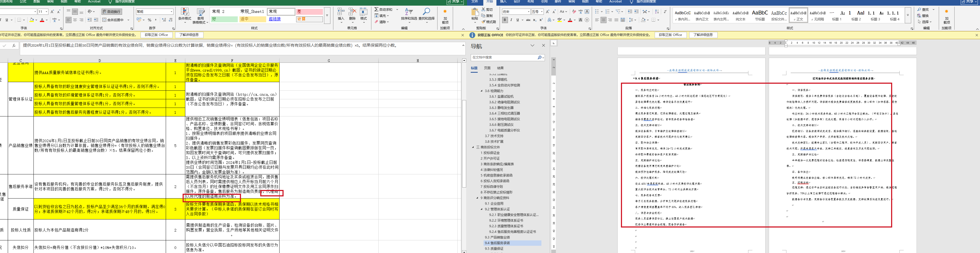Click 了解详细信息 button in Word banner
This screenshot has width=980, height=253.
point(703,35)
